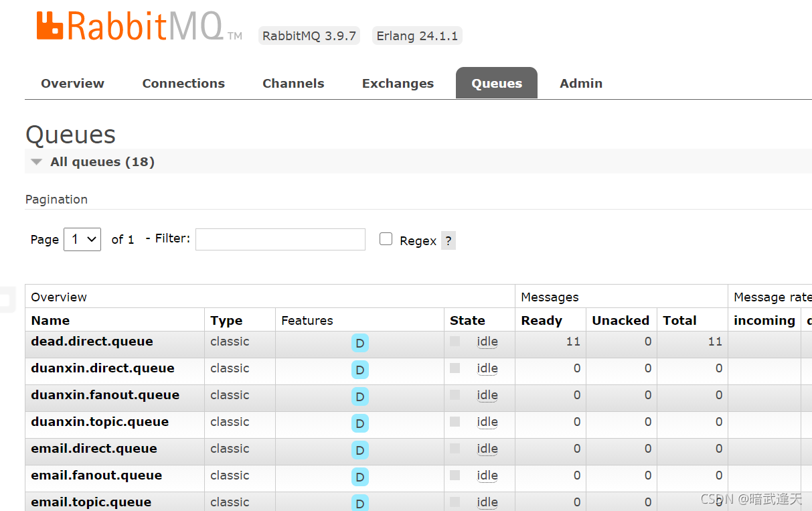Open the email.direct.queue link
Image resolution: width=812 pixels, height=511 pixels.
[94, 448]
